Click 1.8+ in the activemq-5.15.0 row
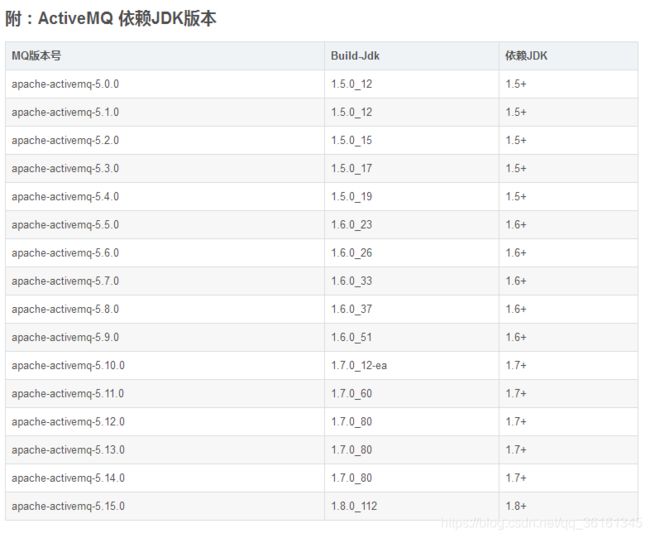 516,506
